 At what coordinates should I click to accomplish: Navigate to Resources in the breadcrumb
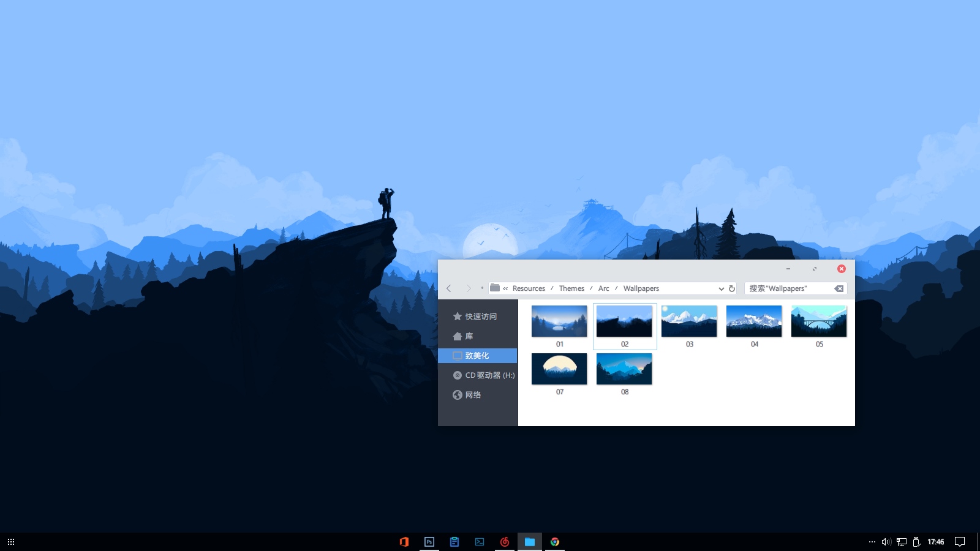[529, 288]
